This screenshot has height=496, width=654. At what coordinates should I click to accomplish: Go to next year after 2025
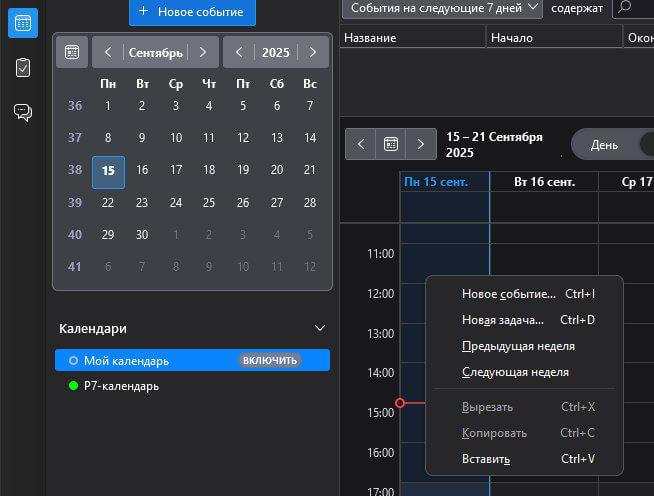tap(313, 52)
